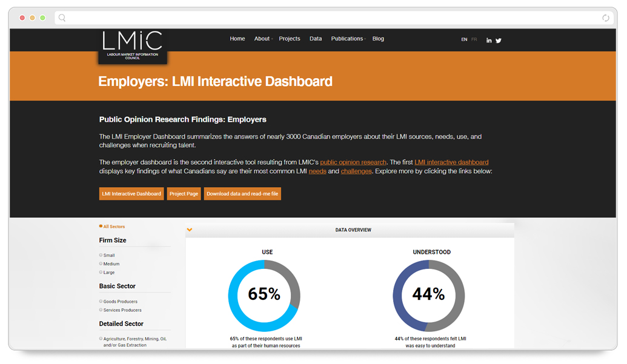Image resolution: width=627 pixels, height=364 pixels.
Task: Open LMIC LinkedIn page icon
Action: (489, 41)
